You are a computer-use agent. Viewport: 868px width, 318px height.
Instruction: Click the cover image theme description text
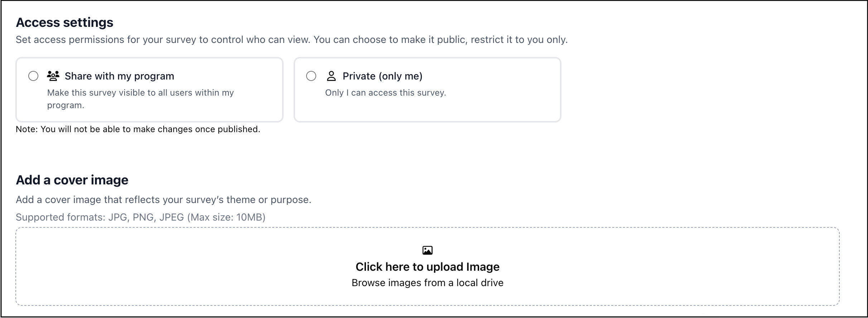(163, 200)
